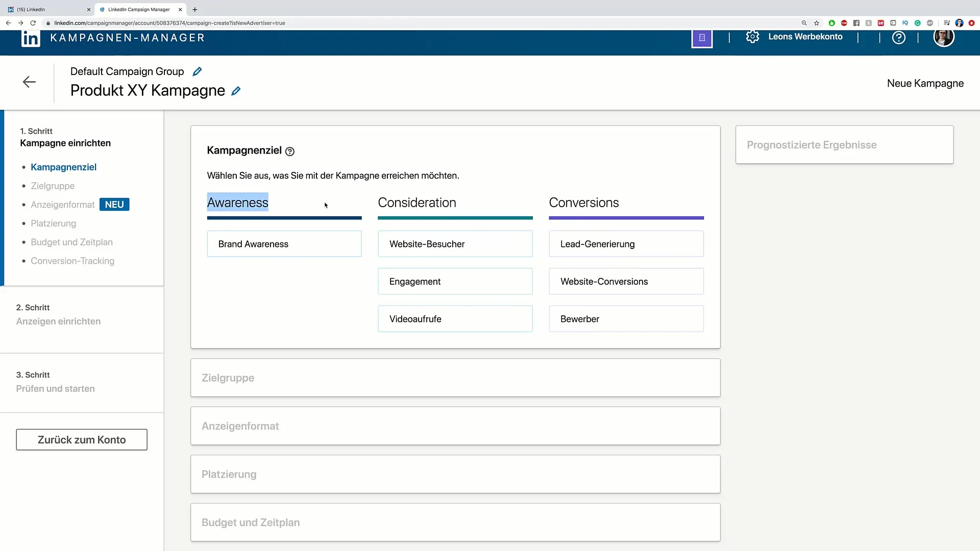Select Brand Awareness objective
Screen dimensions: 980x551
point(284,244)
